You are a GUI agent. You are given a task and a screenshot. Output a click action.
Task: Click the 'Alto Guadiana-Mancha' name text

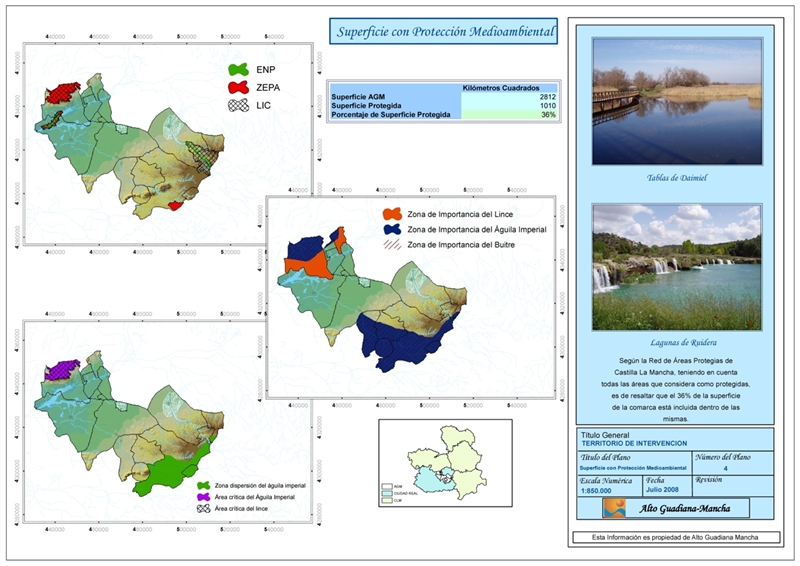pyautogui.click(x=684, y=508)
